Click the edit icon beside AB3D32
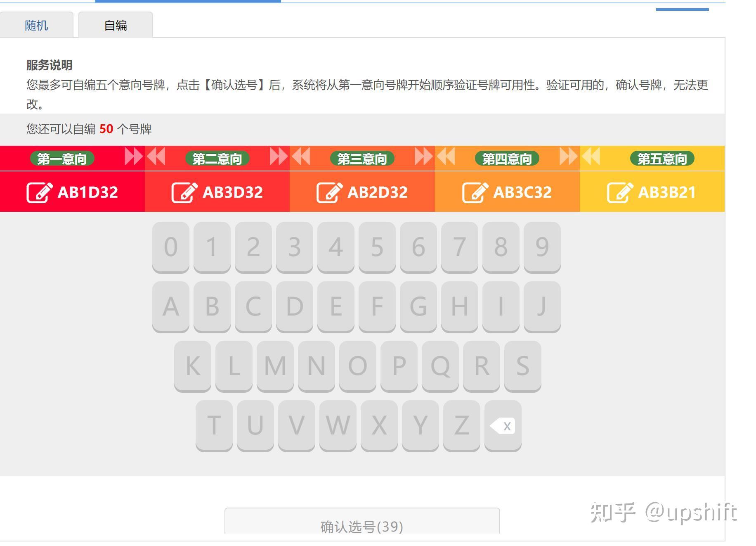Screen dimensions: 756x546 (x=184, y=192)
